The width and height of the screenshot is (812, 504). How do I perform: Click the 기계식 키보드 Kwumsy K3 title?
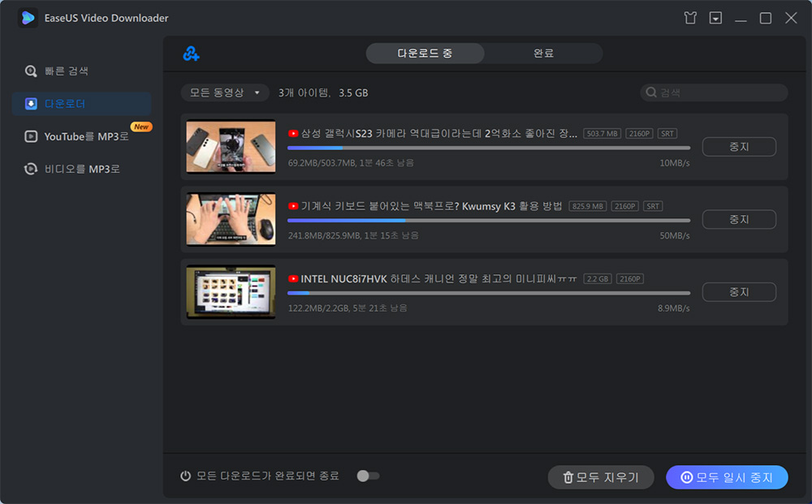(x=431, y=206)
